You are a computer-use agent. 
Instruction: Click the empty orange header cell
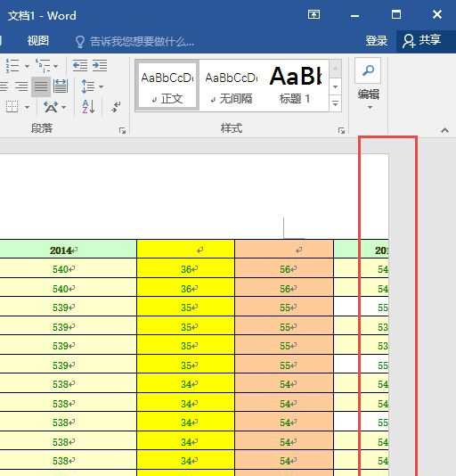point(284,250)
